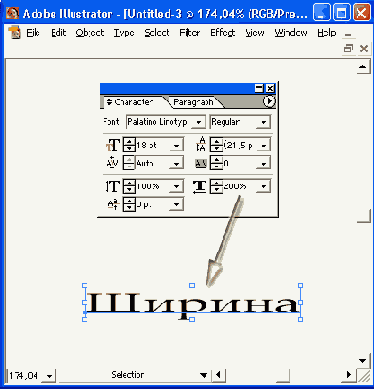
Task: Click the baseline shift icon
Action: pos(113,204)
